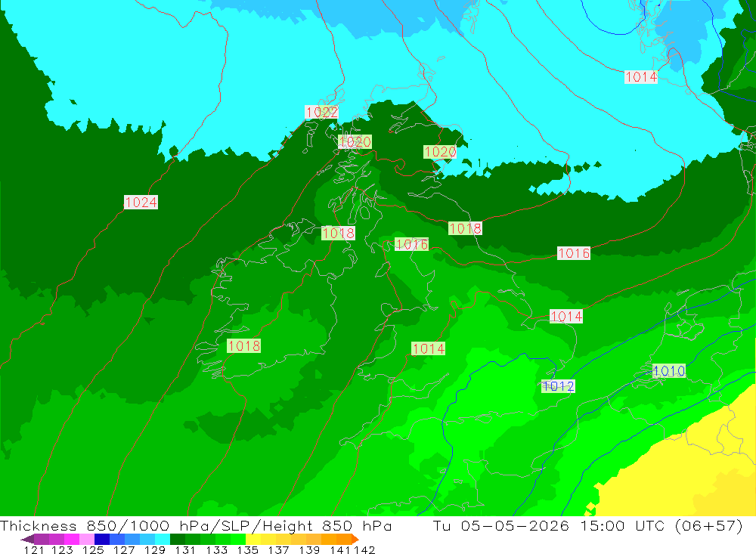Click the 1022 isobar label
This screenshot has width=756, height=554.
321,113
